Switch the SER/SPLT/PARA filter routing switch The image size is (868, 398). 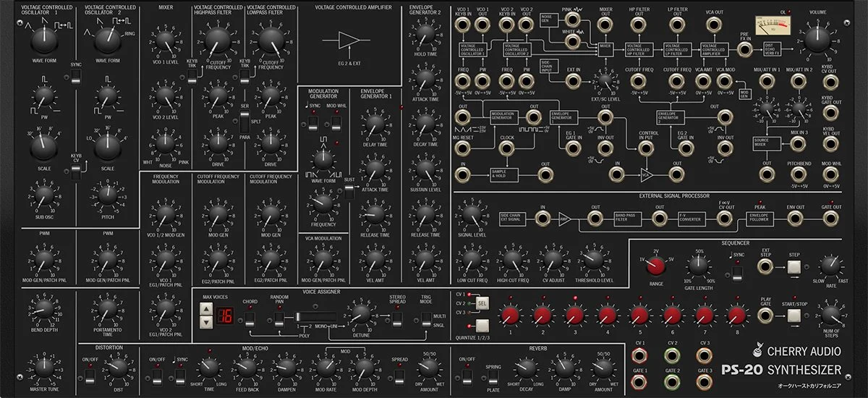tap(244, 122)
